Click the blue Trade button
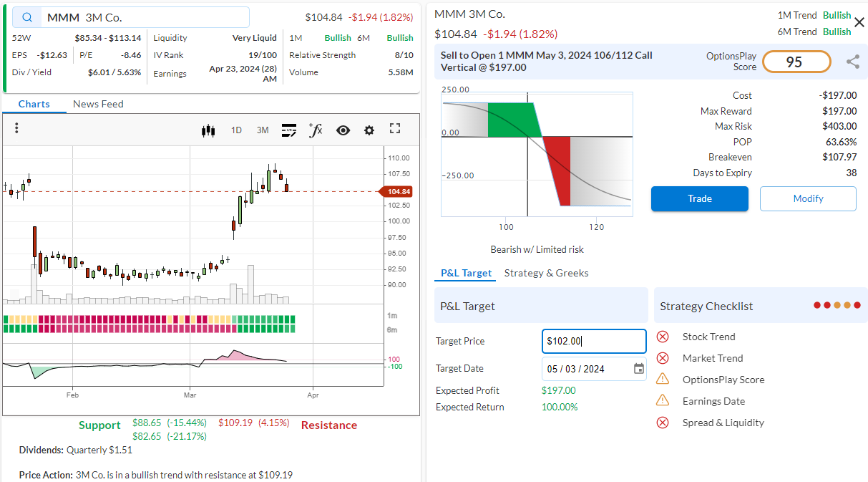Image resolution: width=868 pixels, height=482 pixels. (699, 198)
